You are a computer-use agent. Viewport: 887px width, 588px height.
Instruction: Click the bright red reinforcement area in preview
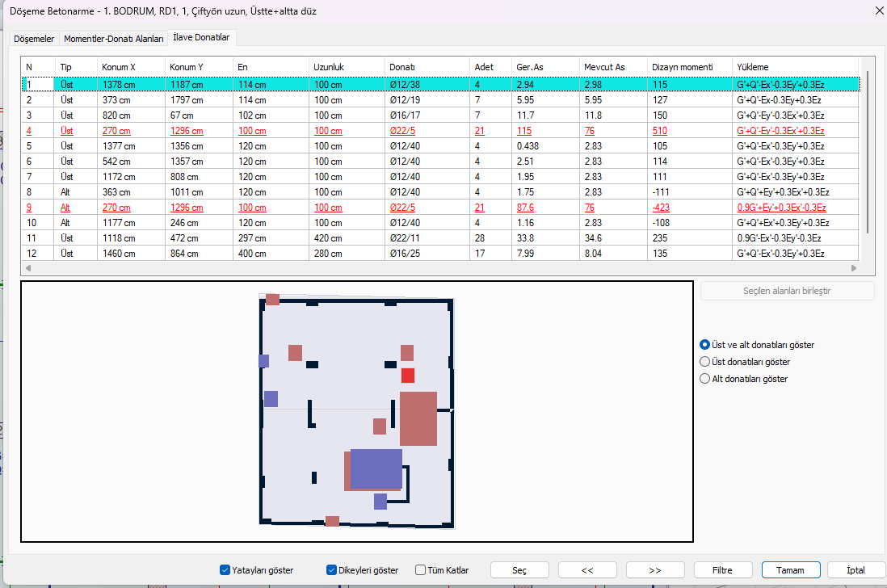(408, 376)
